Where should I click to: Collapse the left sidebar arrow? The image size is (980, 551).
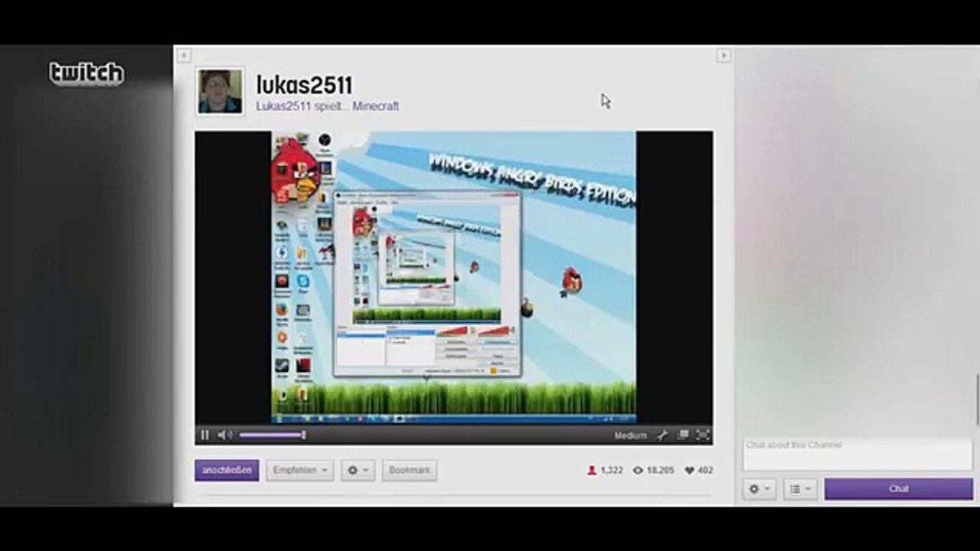(184, 55)
